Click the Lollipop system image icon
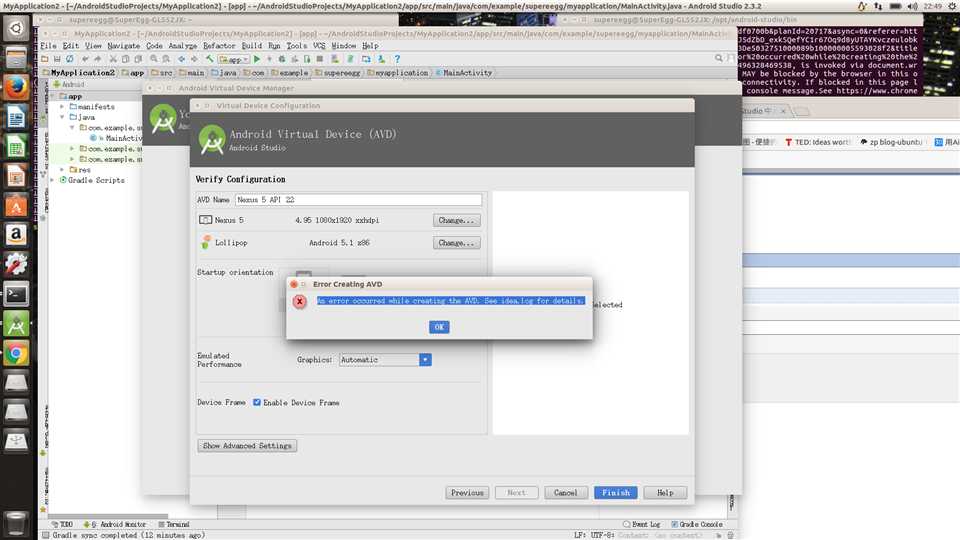960x540 pixels. pos(206,242)
